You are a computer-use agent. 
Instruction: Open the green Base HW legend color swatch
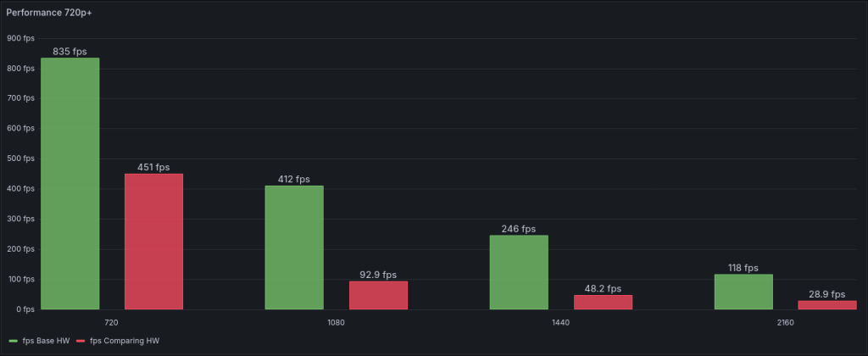13,341
